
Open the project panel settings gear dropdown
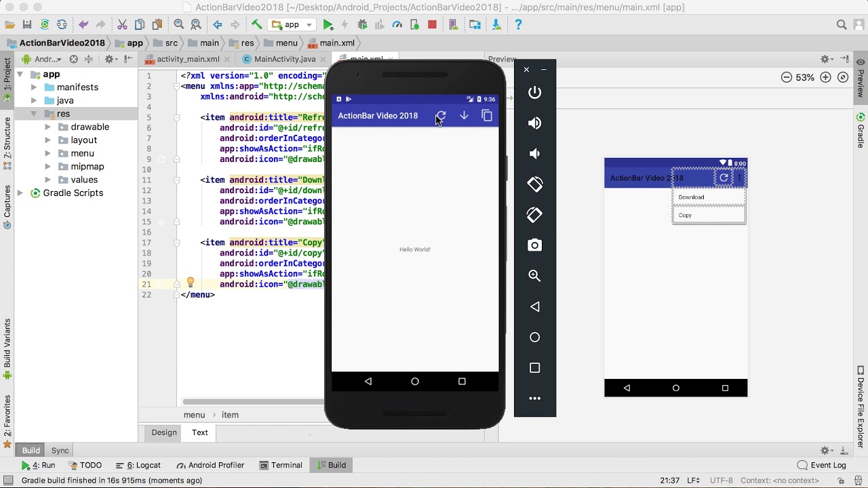pos(111,60)
